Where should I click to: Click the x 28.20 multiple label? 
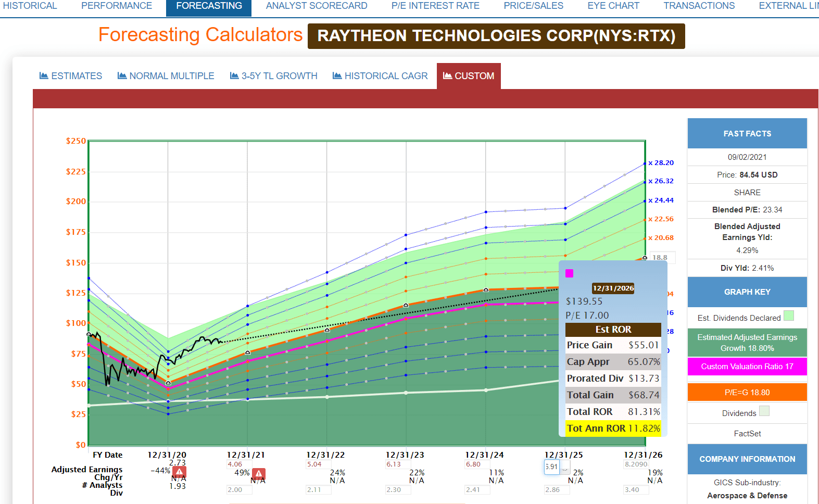pos(661,163)
